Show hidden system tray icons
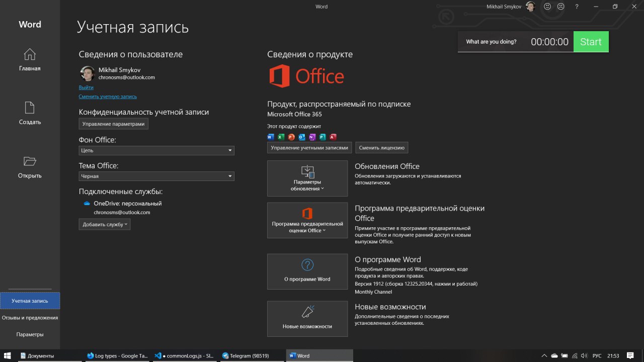644x362 pixels. click(544, 355)
